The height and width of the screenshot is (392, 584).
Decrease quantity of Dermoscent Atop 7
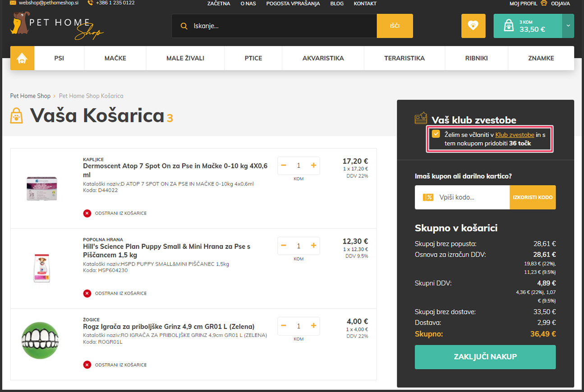(x=284, y=166)
